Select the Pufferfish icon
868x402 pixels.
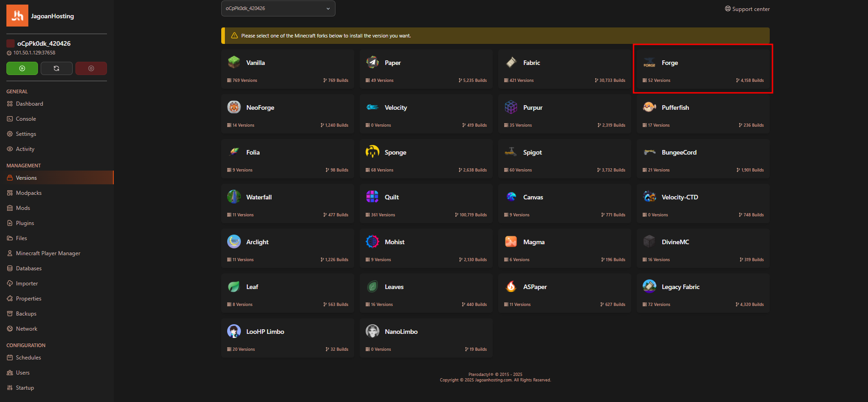point(650,107)
